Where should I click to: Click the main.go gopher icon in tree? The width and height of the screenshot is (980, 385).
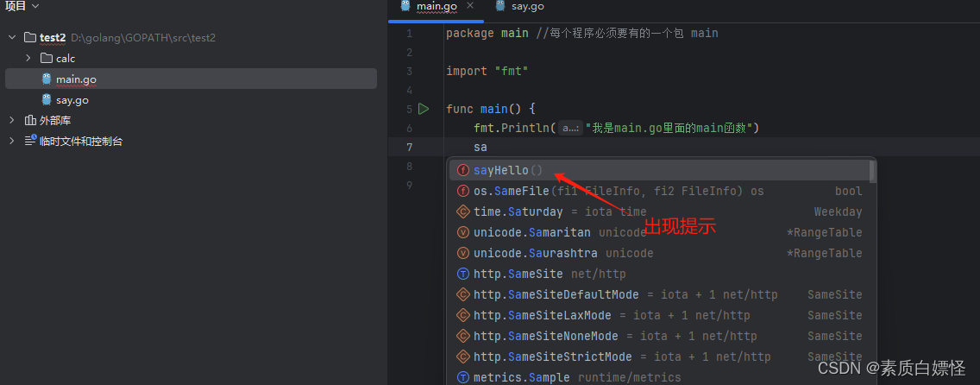[47, 79]
